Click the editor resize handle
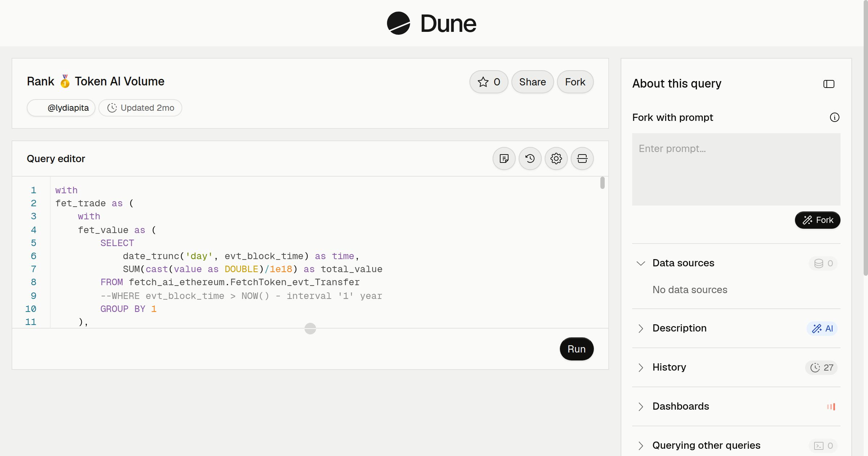 point(310,329)
